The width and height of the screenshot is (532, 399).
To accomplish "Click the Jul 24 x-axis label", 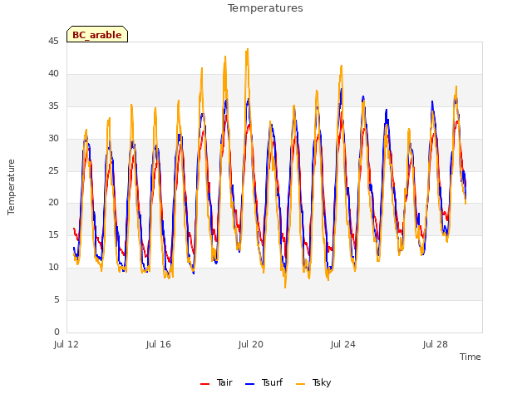I will [343, 344].
